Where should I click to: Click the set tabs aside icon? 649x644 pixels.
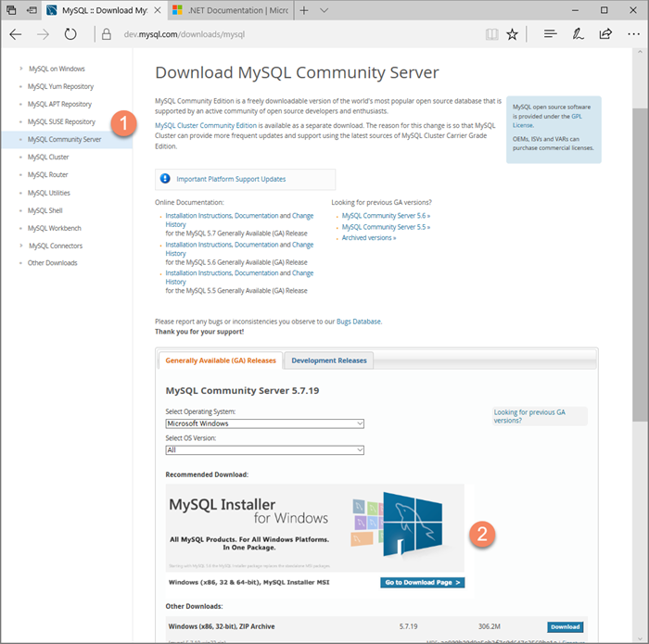[32, 10]
